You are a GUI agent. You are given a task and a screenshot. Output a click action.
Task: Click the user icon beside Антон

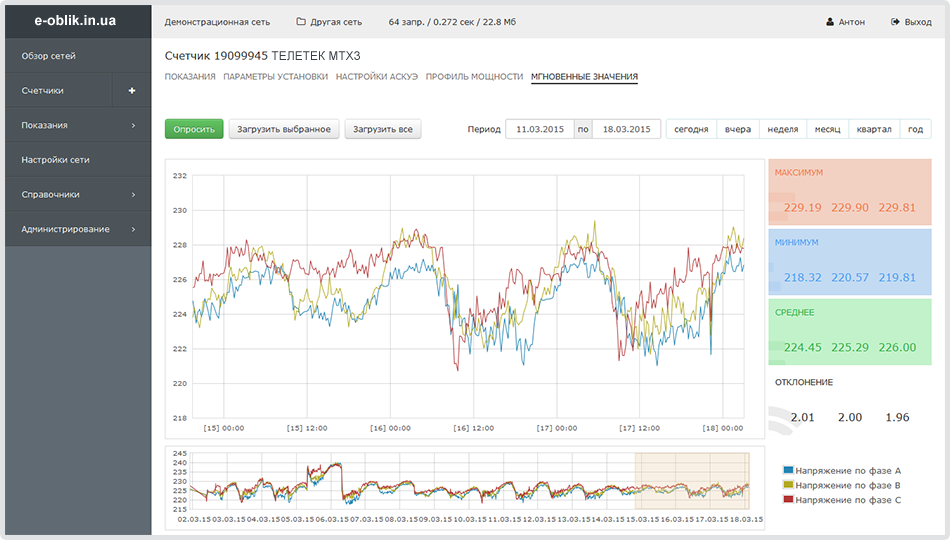pos(830,22)
